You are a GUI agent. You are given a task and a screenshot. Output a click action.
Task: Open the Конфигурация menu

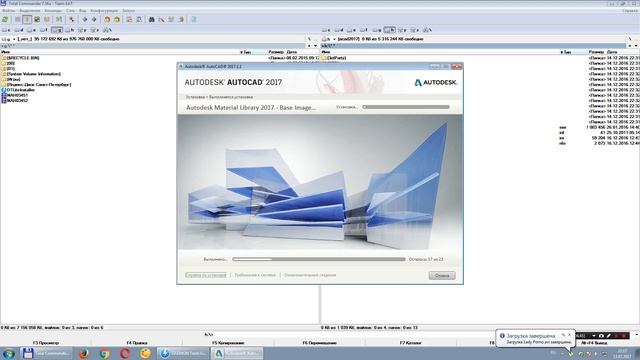[104, 11]
